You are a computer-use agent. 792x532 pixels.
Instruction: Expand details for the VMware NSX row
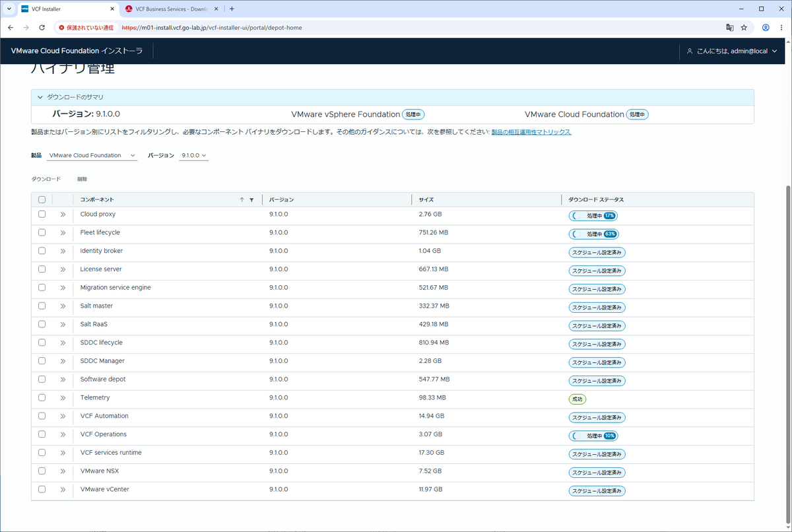coord(63,471)
